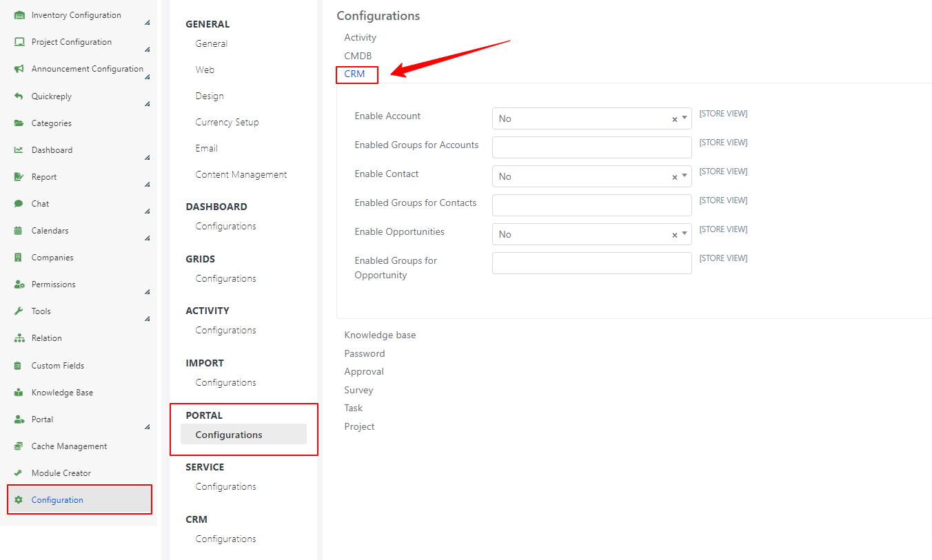Image resolution: width=932 pixels, height=560 pixels.
Task: Click the Announcement Configuration megaphone icon
Action: coord(19,69)
